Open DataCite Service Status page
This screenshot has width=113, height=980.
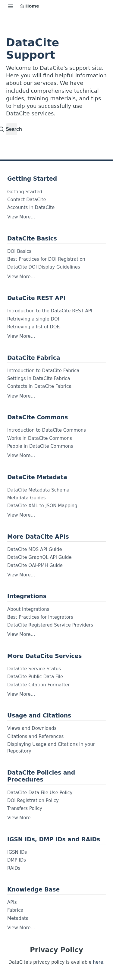34,669
